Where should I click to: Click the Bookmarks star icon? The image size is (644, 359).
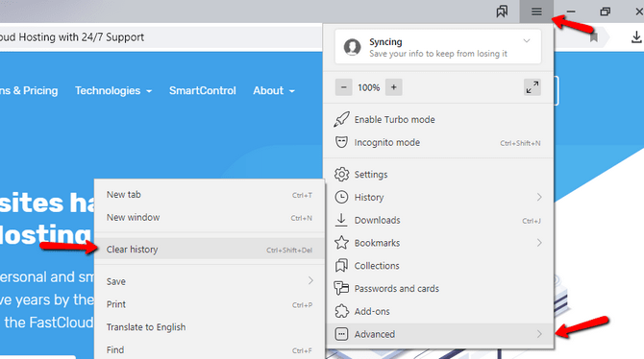pos(341,243)
